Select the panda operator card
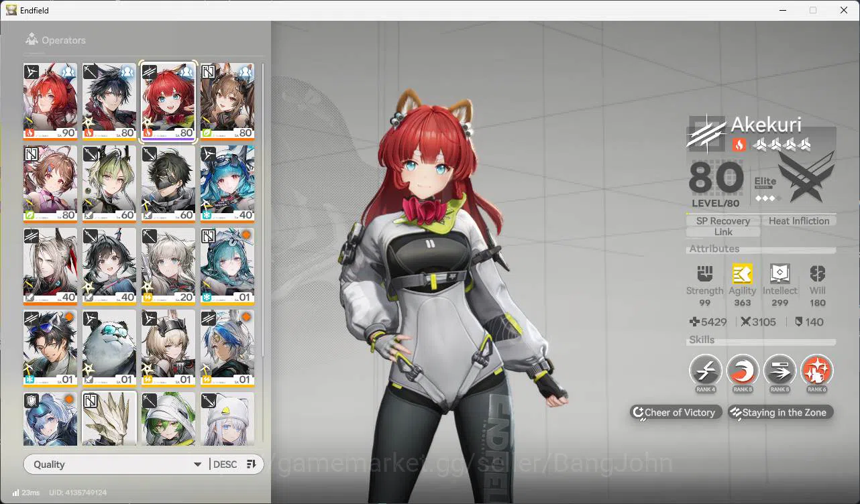 click(x=109, y=349)
